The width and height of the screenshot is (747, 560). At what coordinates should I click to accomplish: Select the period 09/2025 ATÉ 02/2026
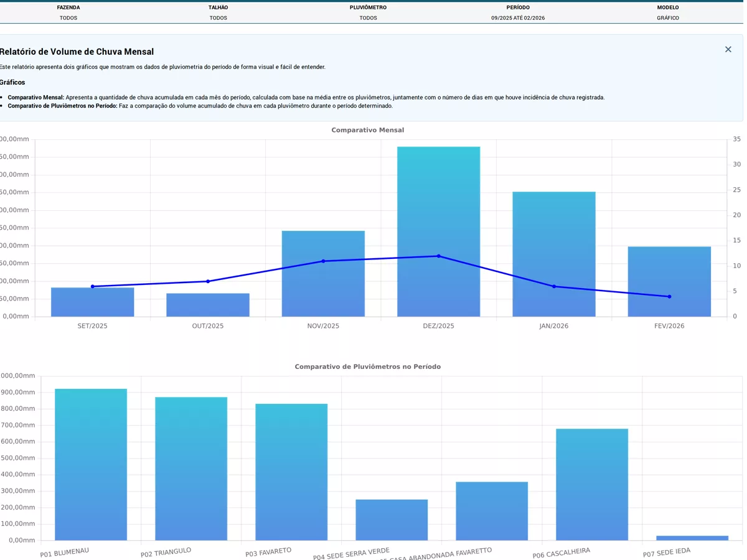tap(518, 18)
